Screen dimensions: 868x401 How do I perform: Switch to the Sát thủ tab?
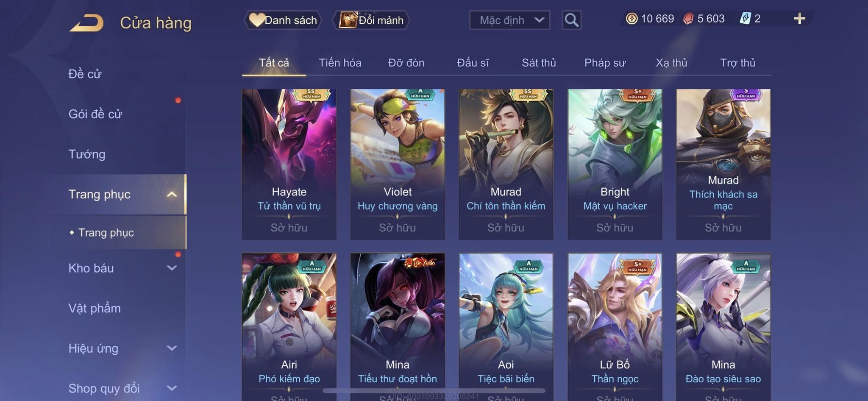click(x=538, y=63)
